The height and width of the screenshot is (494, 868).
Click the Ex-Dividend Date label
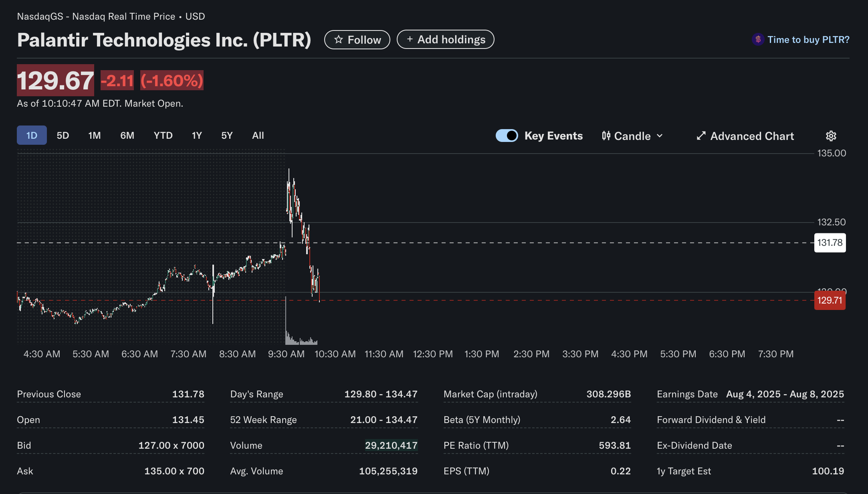tap(694, 445)
